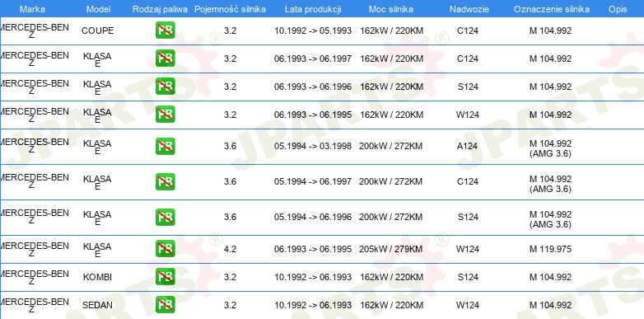Click the fuel icon in the SEDAN row
This screenshot has height=319, width=644.
(165, 305)
